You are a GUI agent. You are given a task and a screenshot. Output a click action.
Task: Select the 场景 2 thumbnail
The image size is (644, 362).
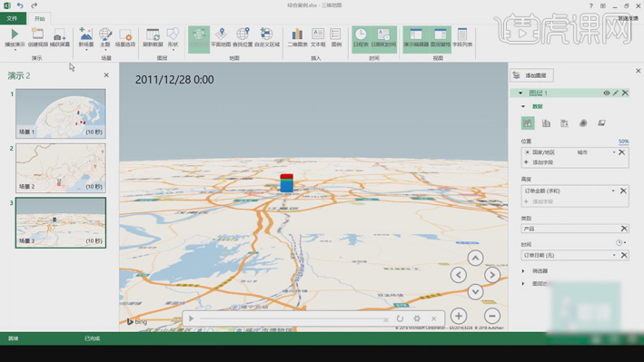(x=61, y=168)
